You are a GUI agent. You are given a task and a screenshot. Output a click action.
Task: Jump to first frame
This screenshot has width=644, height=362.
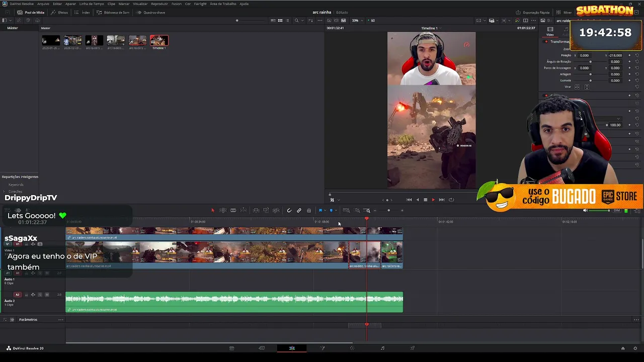click(x=409, y=200)
